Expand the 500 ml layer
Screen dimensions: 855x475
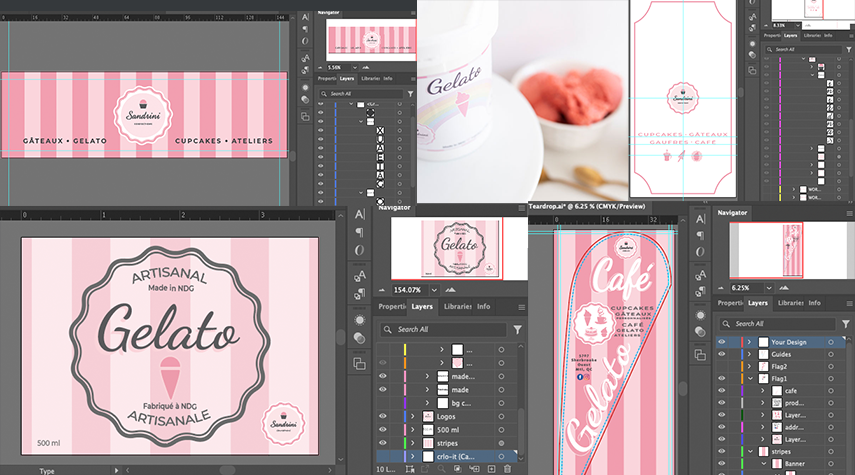[413, 430]
